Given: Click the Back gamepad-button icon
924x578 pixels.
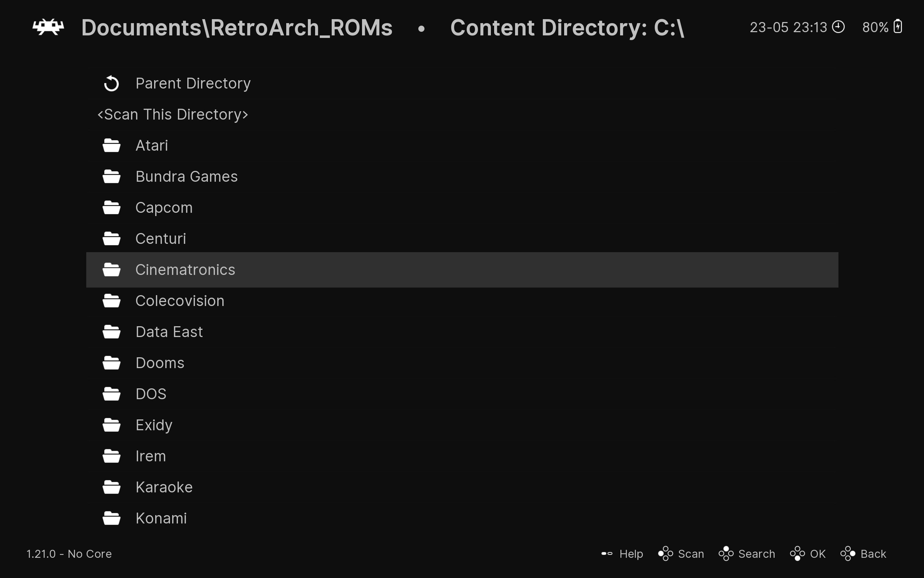Looking at the screenshot, I should 847,553.
